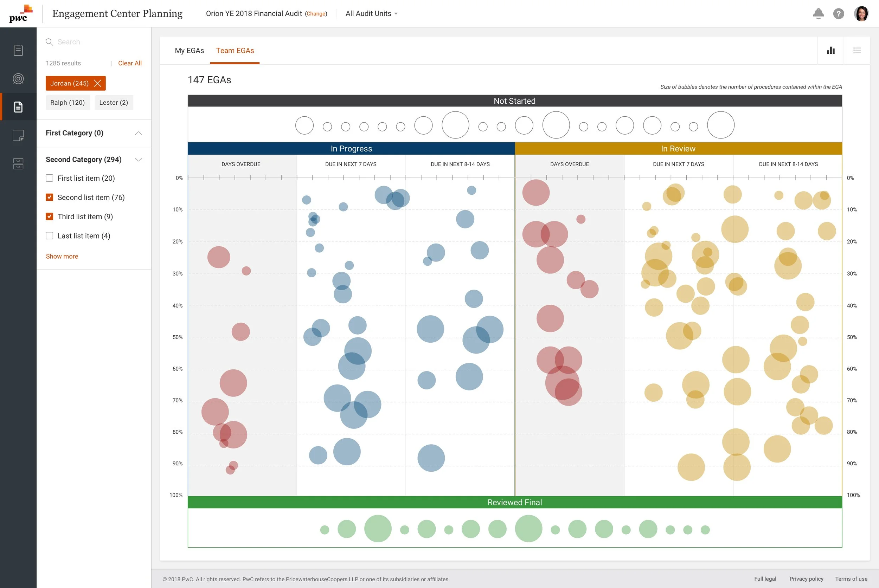Remove the Jordan (245) filter
Image resolution: width=879 pixels, height=588 pixels.
[97, 83]
